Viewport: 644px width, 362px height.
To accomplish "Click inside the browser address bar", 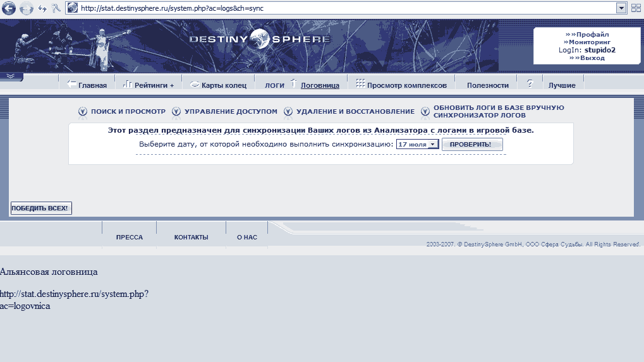I will tap(341, 8).
